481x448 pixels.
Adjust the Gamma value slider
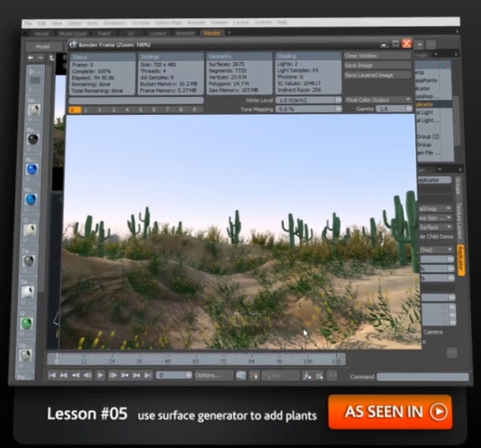[x=394, y=109]
